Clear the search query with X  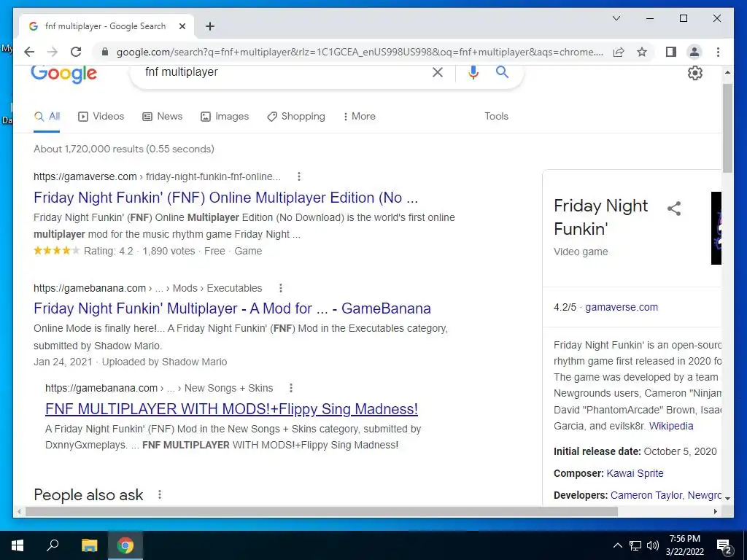click(438, 72)
